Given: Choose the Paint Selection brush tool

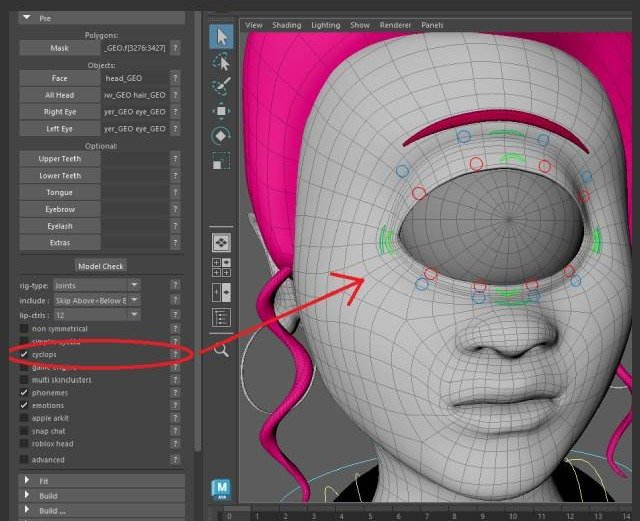Looking at the screenshot, I should click(221, 86).
